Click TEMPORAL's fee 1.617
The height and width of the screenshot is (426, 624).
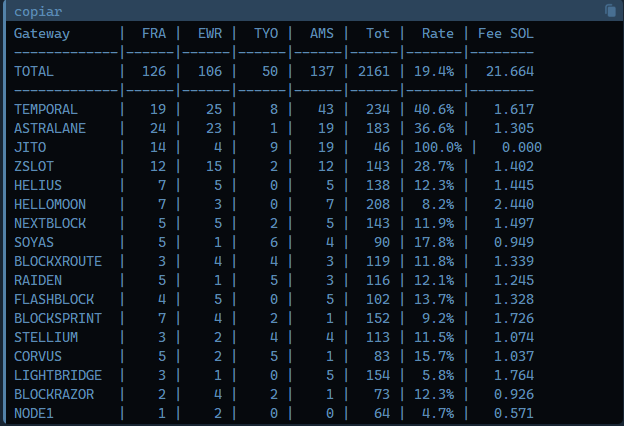[514, 109]
